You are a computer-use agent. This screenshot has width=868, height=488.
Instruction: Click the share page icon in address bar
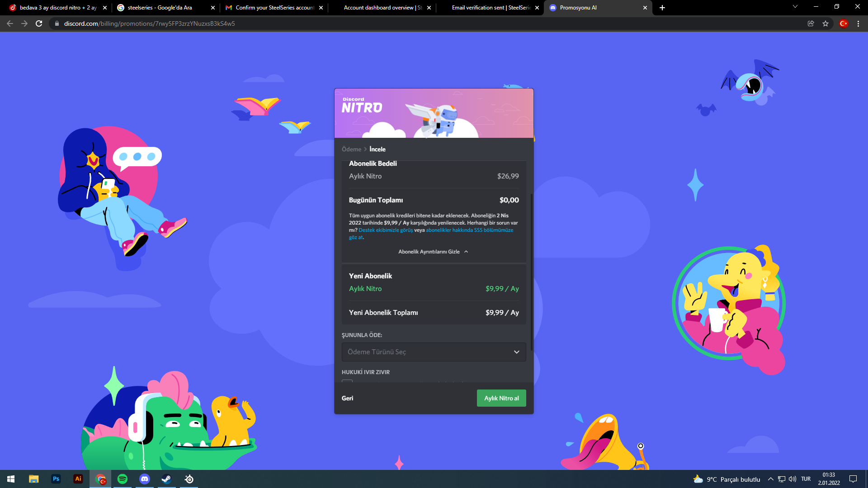pos(811,23)
